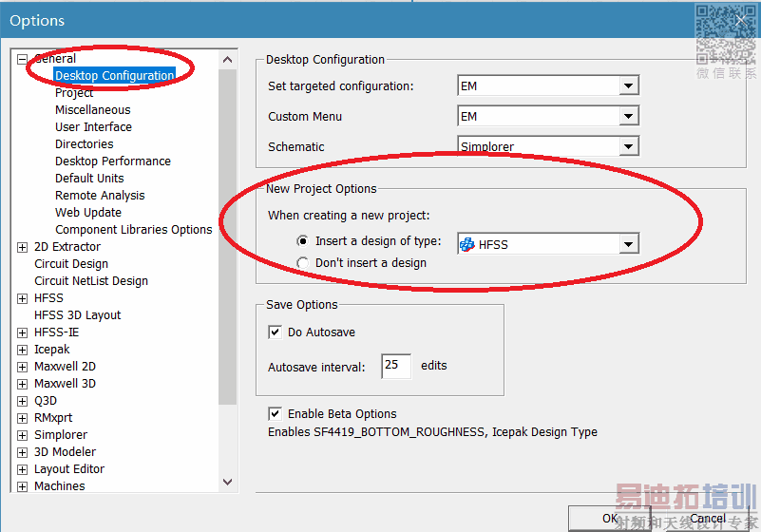
Task: Select Component Libraries Options
Action: click(133, 229)
